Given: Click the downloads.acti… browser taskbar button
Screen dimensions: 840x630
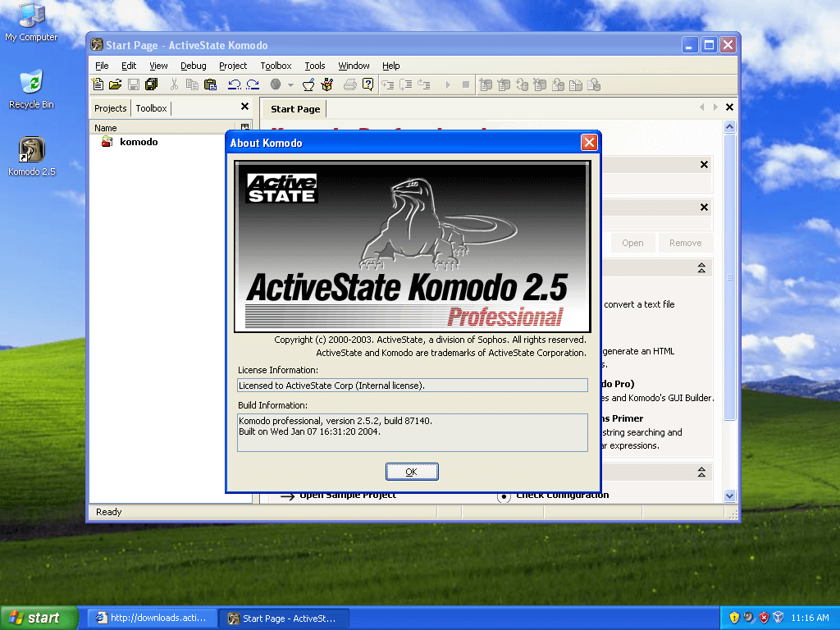Looking at the screenshot, I should [152, 618].
